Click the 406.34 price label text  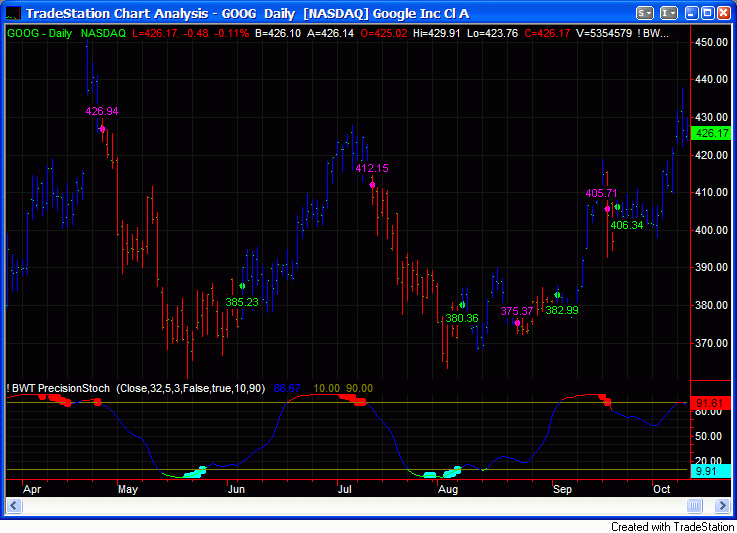point(627,225)
